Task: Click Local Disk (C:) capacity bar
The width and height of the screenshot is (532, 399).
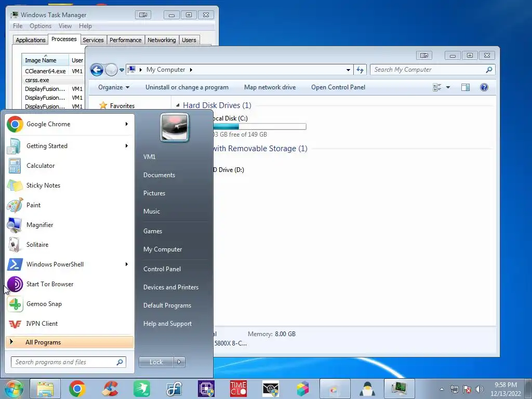Action: (260, 127)
